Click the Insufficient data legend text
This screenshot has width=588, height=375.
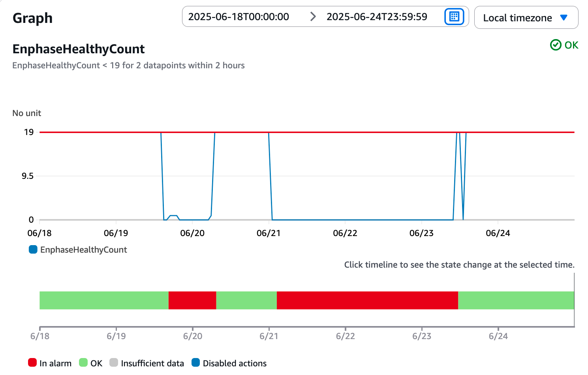click(x=152, y=363)
